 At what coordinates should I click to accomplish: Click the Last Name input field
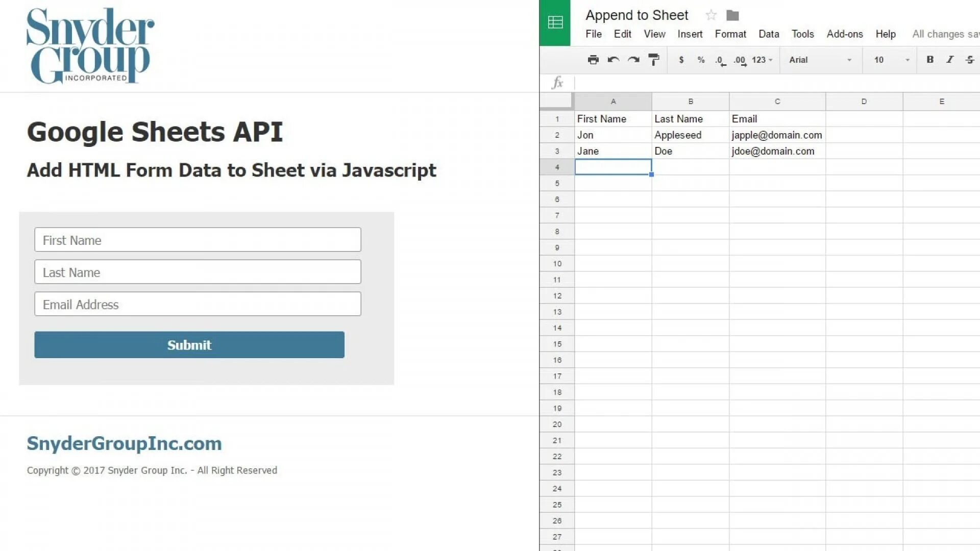198,272
